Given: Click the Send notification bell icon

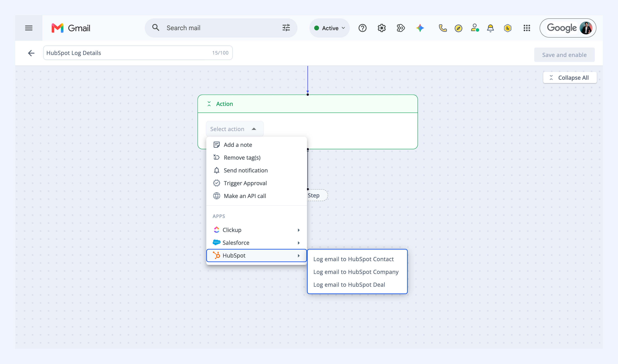Looking at the screenshot, I should tap(216, 170).
